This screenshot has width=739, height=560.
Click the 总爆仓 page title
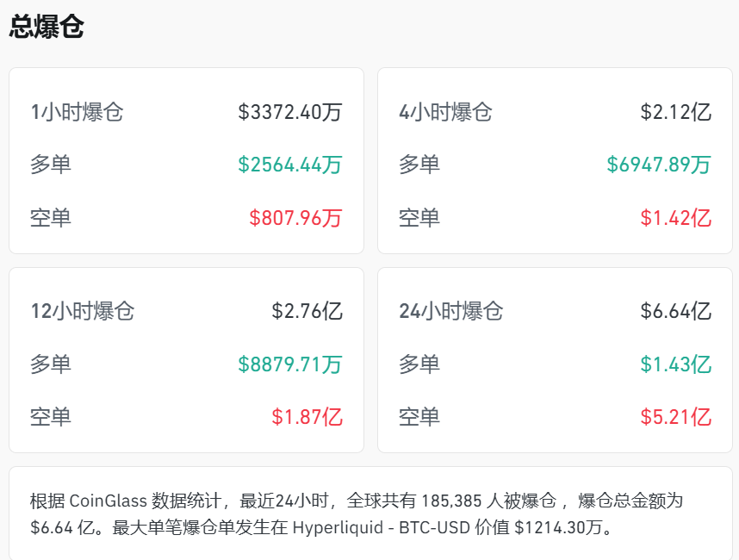coord(45,26)
